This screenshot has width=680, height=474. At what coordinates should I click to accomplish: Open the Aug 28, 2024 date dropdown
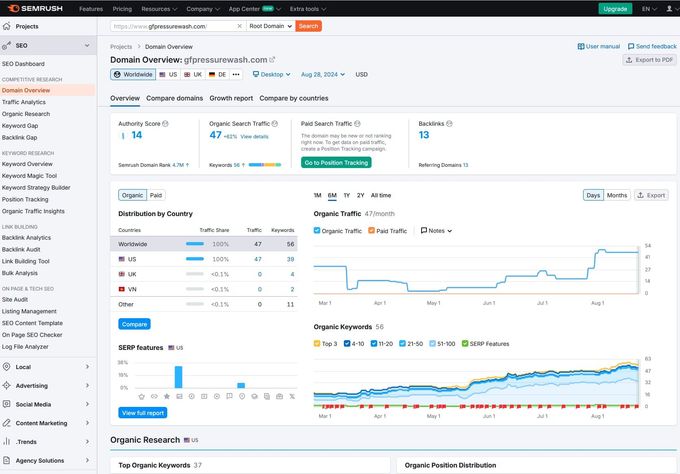pos(323,74)
